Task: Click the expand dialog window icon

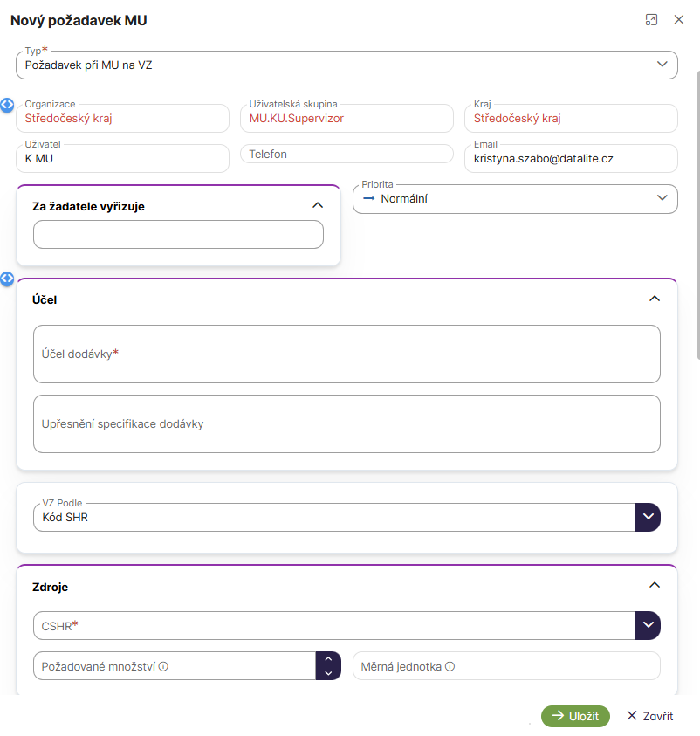Action: click(x=651, y=20)
